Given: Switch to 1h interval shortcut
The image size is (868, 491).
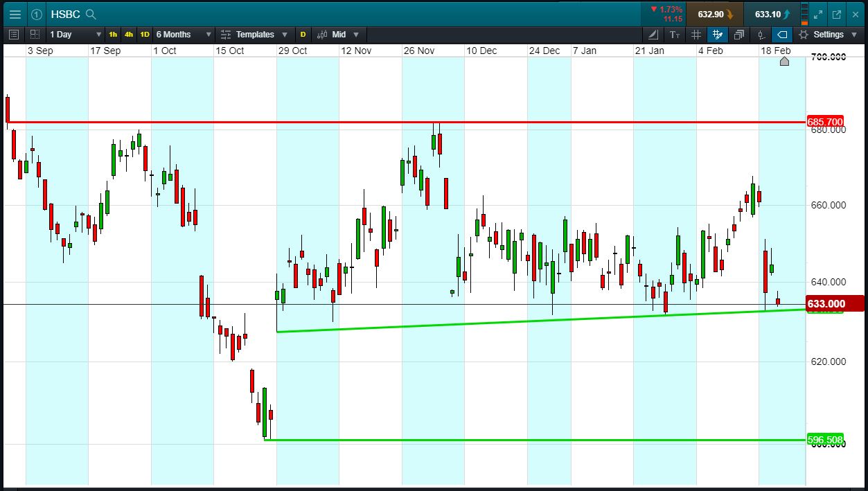Looking at the screenshot, I should [113, 34].
